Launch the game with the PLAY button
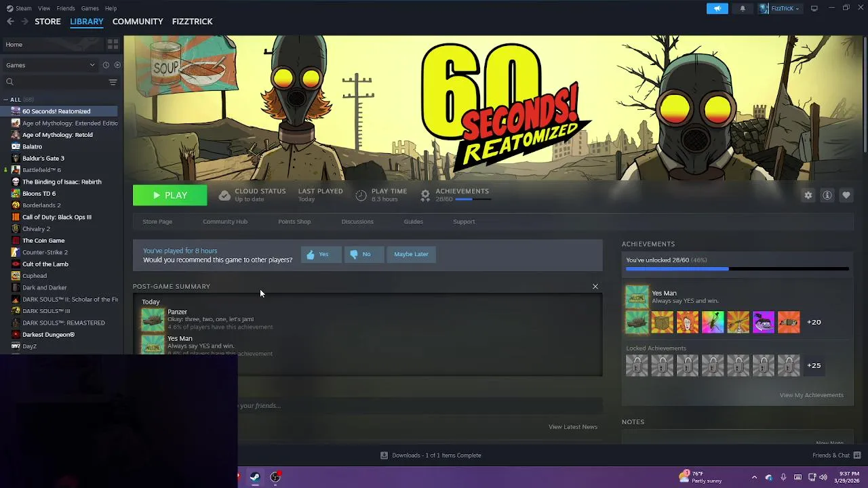This screenshot has height=488, width=868. click(x=170, y=195)
